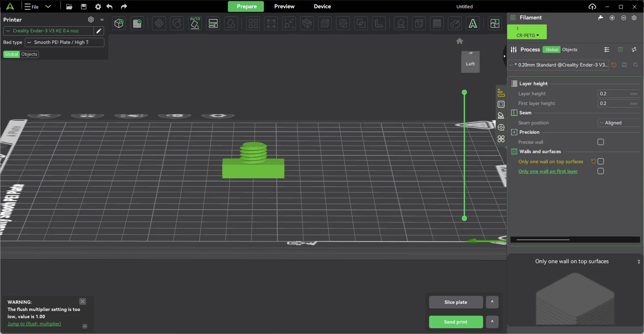This screenshot has height=334, width=644.
Task: Click the Slice plate button
Action: 456,302
